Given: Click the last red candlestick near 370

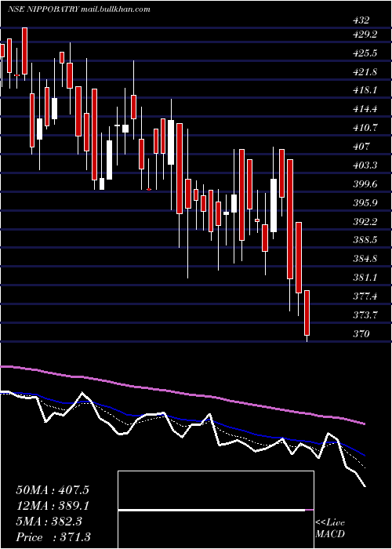Looking at the screenshot, I should [x=307, y=313].
